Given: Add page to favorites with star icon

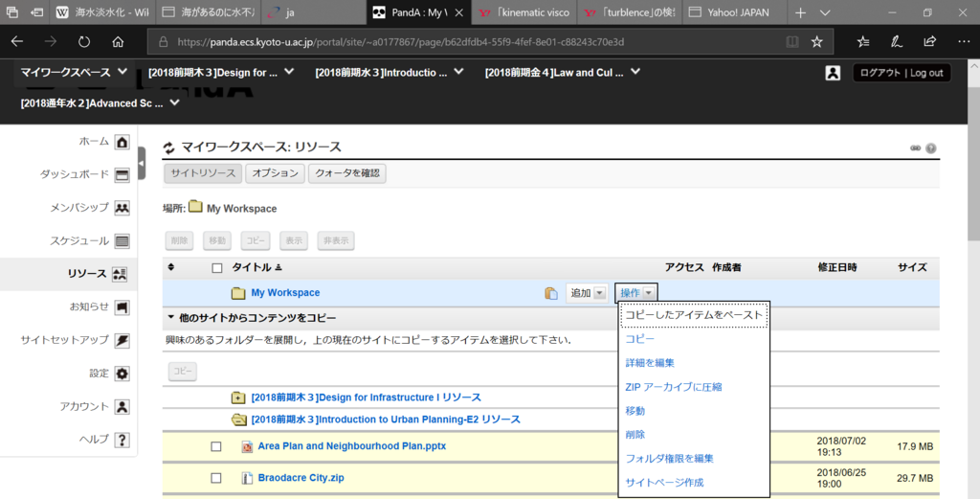Looking at the screenshot, I should coord(816,42).
